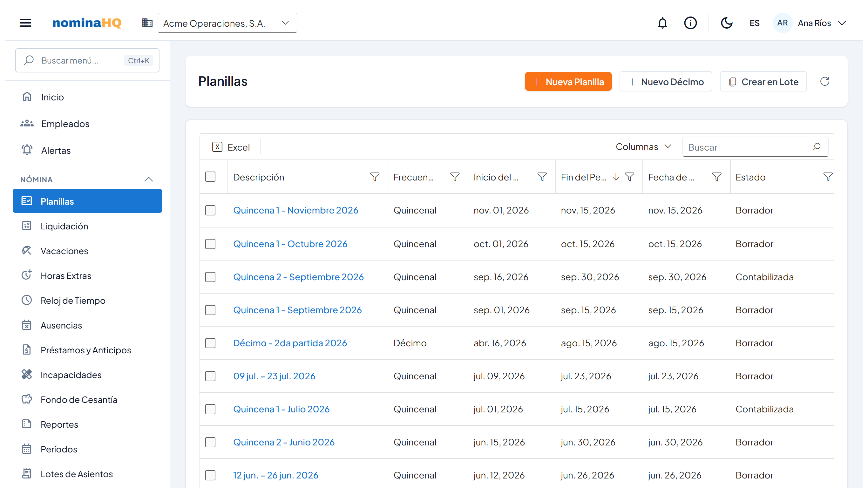
Task: Toggle dark mode moon icon
Action: point(726,23)
